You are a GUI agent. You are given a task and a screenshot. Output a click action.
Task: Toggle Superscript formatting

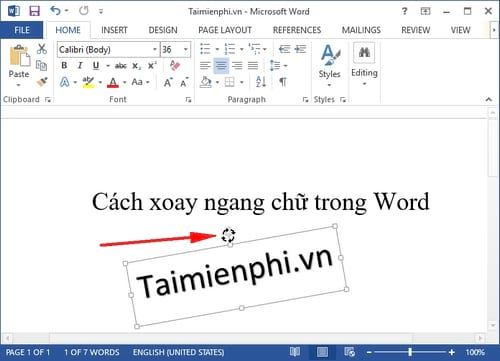152,65
